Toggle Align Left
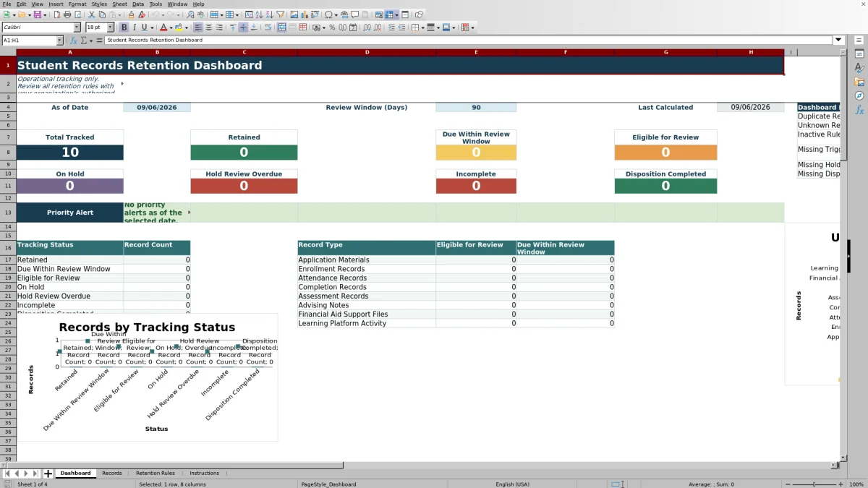 pos(197,27)
